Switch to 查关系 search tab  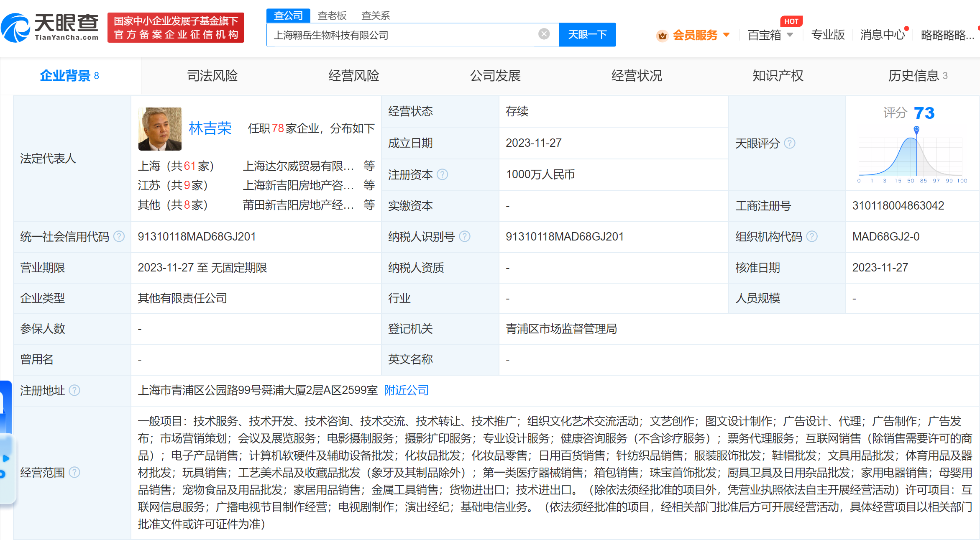click(x=376, y=15)
